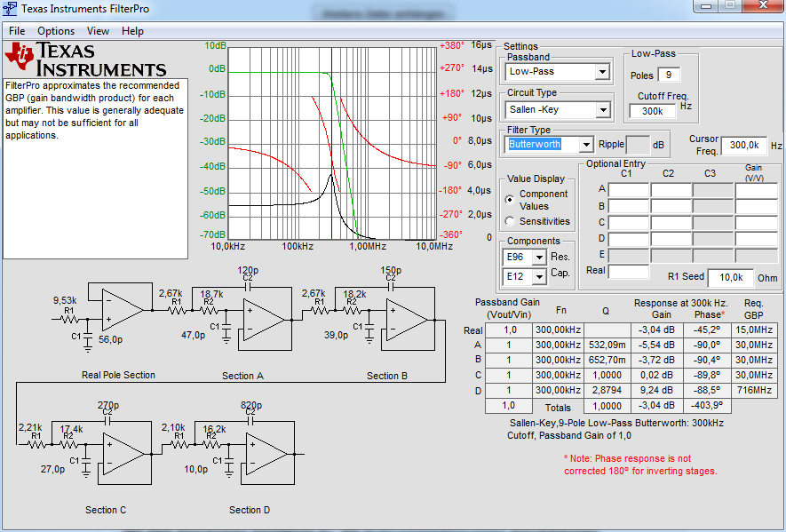Viewport: 786px width, 532px height.
Task: Click the row C C2 optional entry field
Action: coord(671,222)
